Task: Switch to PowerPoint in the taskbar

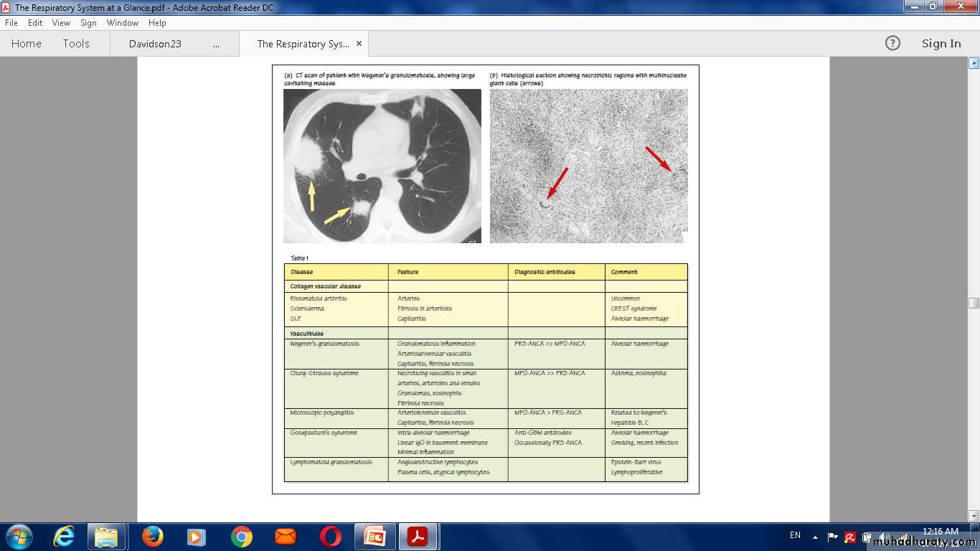Action: pos(374,537)
